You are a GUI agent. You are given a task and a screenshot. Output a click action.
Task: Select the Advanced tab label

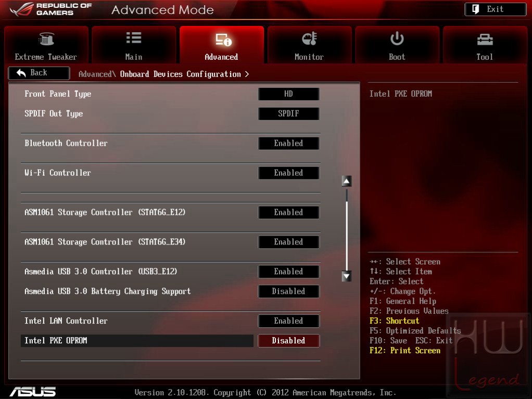[x=221, y=57]
